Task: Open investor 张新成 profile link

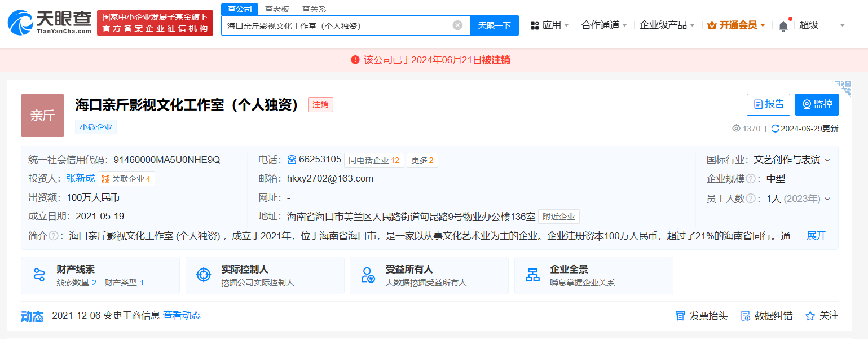Action: click(x=80, y=178)
